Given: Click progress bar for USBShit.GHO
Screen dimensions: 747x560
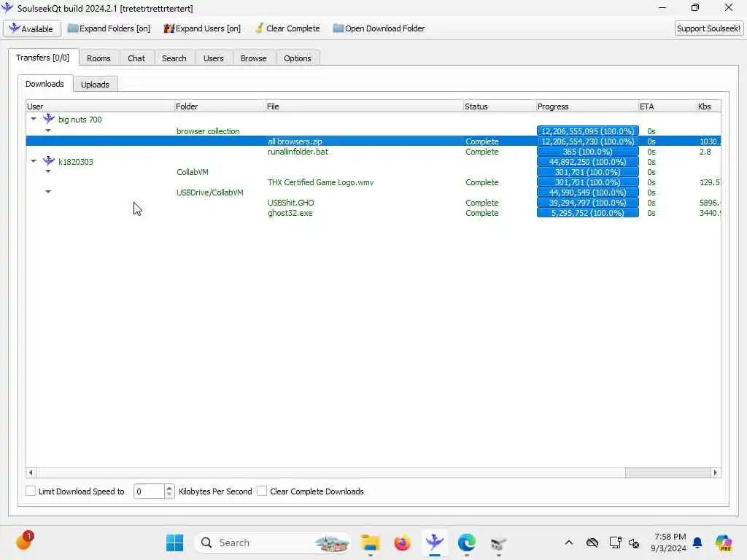Looking at the screenshot, I should [x=587, y=203].
